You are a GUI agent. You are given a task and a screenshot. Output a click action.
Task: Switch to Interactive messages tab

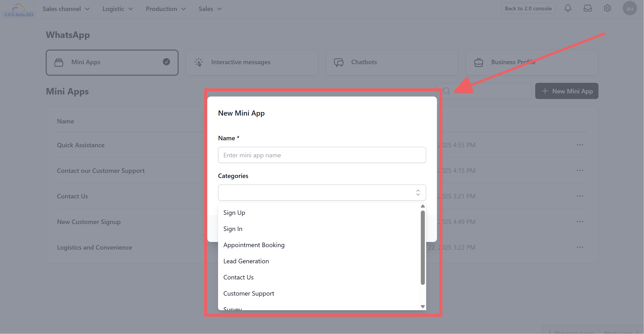pos(252,63)
